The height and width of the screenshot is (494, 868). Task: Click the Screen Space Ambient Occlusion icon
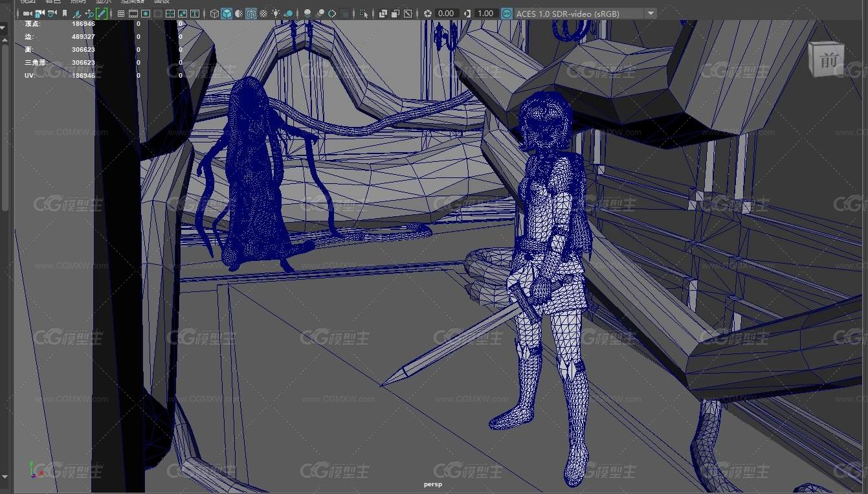click(x=307, y=13)
